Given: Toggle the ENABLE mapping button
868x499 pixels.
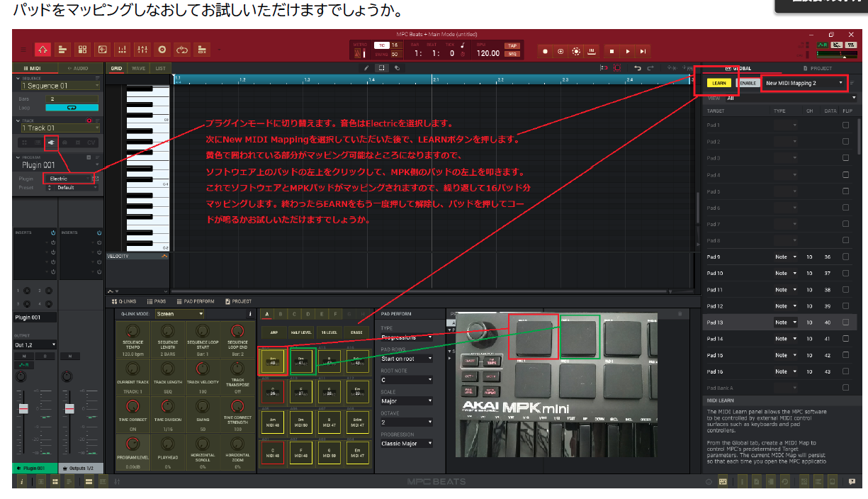Looking at the screenshot, I should point(748,83).
